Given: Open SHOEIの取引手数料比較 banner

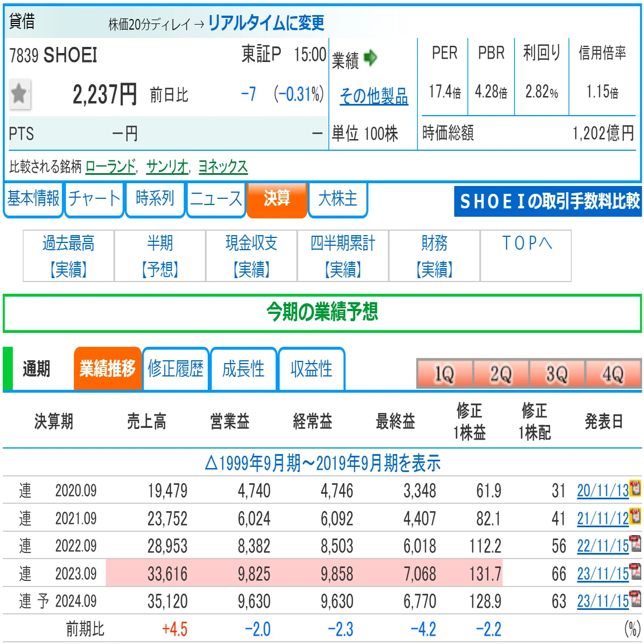Looking at the screenshot, I should [548, 201].
